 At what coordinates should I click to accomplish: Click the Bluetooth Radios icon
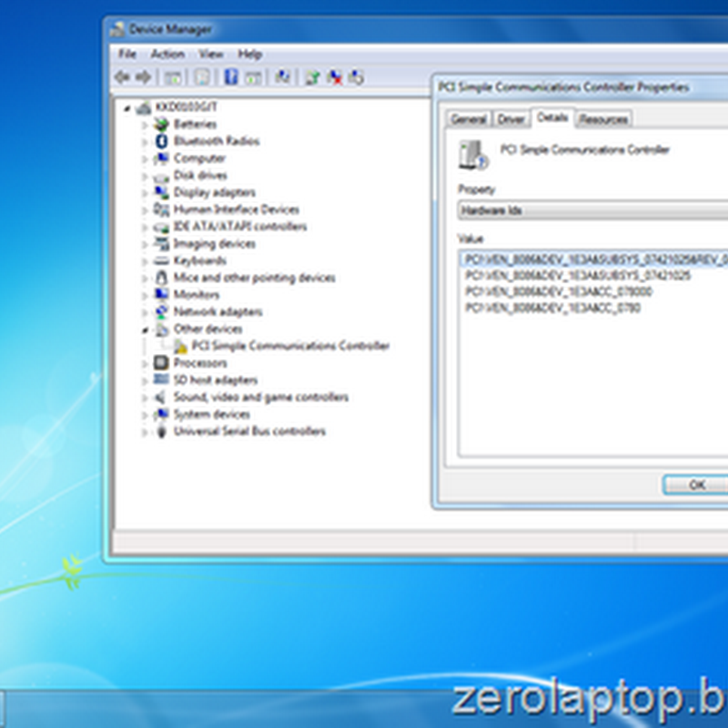coord(161,141)
